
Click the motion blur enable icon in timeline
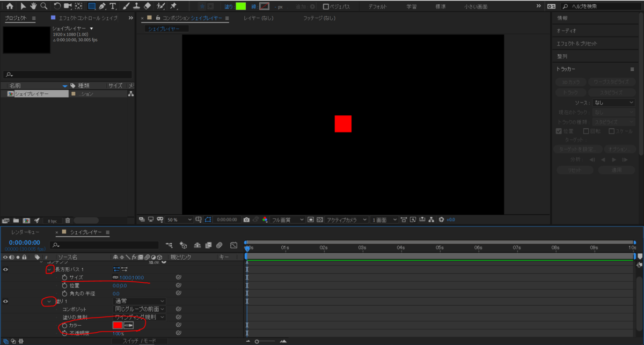(x=219, y=245)
